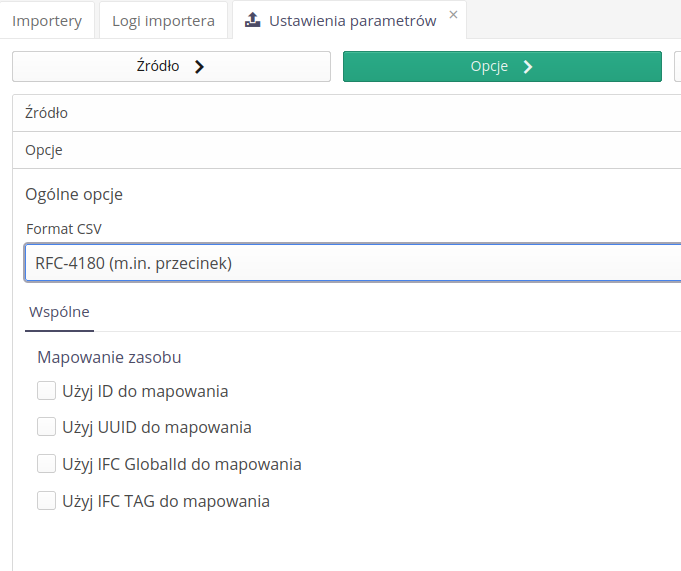Click the Format CSV field label

(64, 229)
